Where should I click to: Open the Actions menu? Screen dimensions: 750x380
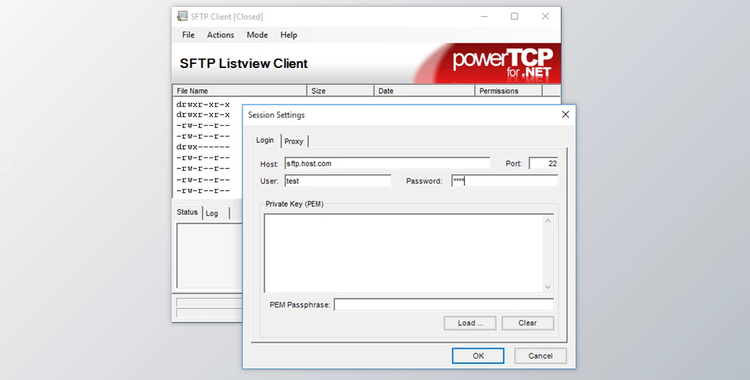tap(220, 35)
